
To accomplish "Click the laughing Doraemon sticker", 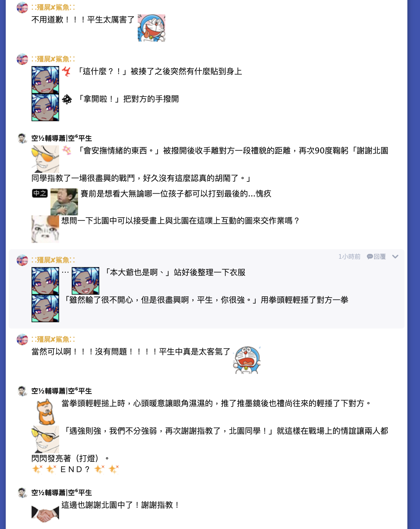I will coord(151,28).
